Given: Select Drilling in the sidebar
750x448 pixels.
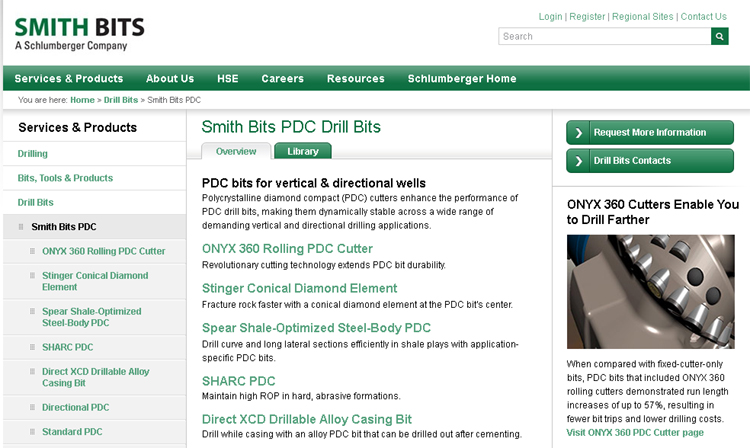Looking at the screenshot, I should (33, 153).
